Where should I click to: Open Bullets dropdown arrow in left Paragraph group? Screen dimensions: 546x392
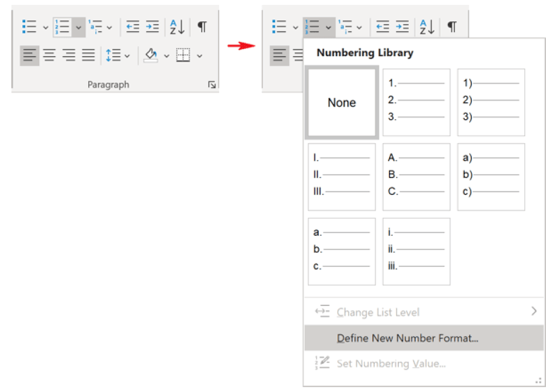(45, 27)
